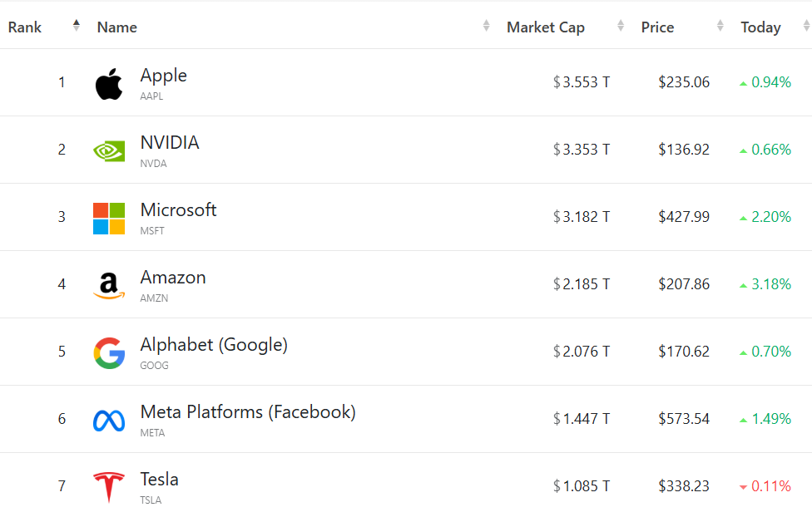The width and height of the screenshot is (812, 517).
Task: Click Tesla's red -0.11% change value
Action: 770,486
